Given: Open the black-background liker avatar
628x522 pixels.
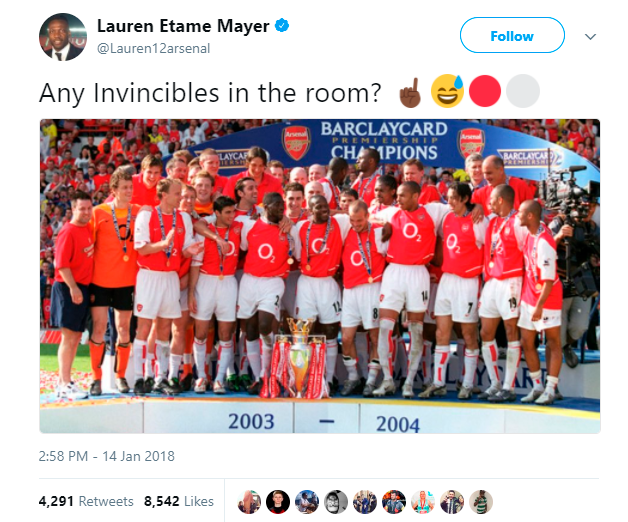Looking at the screenshot, I should 278,502.
